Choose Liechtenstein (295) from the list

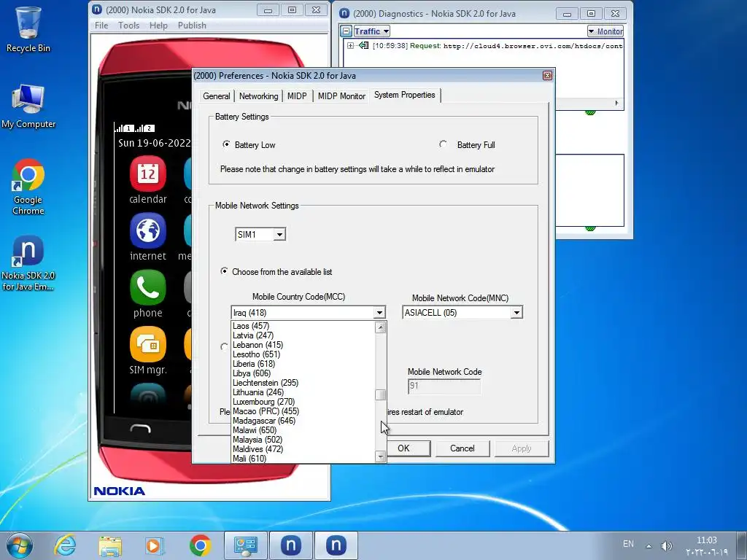click(303, 383)
